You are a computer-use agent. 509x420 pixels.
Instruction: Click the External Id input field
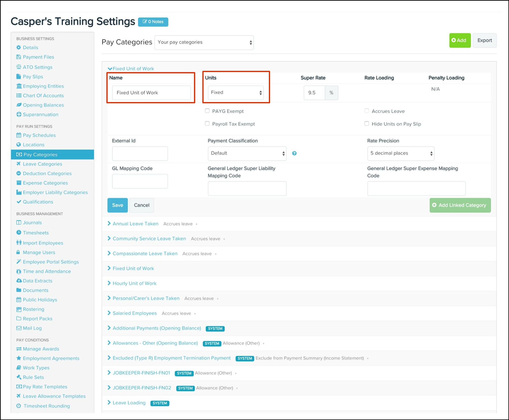[x=140, y=153]
